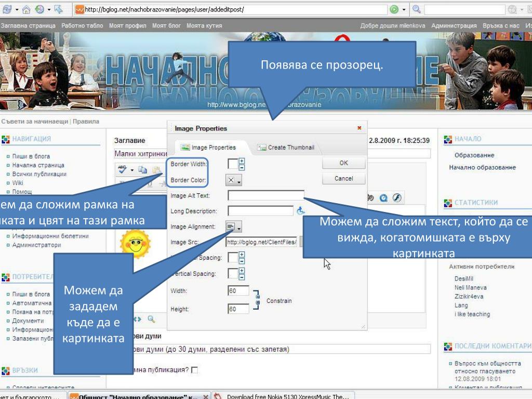This screenshot has height=399, width=532.
Task: Close the Общност "Начално образование" browser tab
Action: pos(206,396)
